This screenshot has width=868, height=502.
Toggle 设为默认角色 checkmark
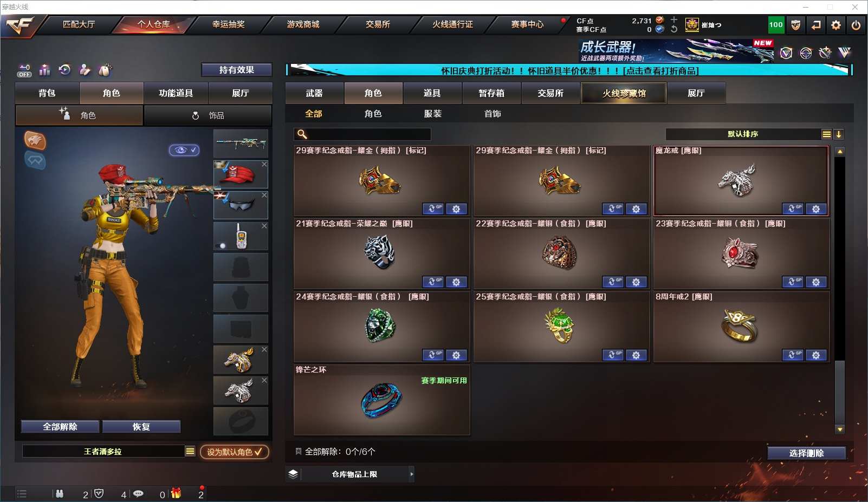click(x=235, y=452)
